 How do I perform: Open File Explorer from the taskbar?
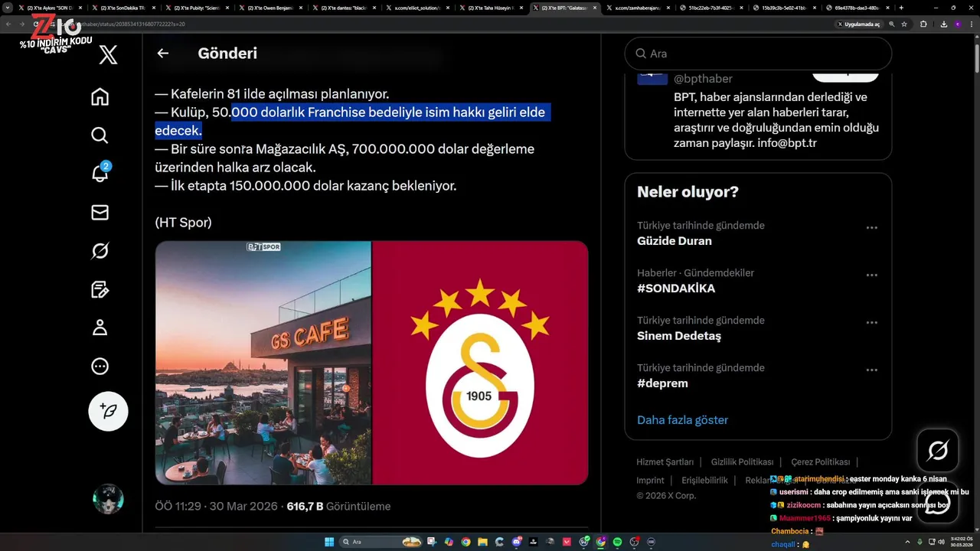click(482, 542)
